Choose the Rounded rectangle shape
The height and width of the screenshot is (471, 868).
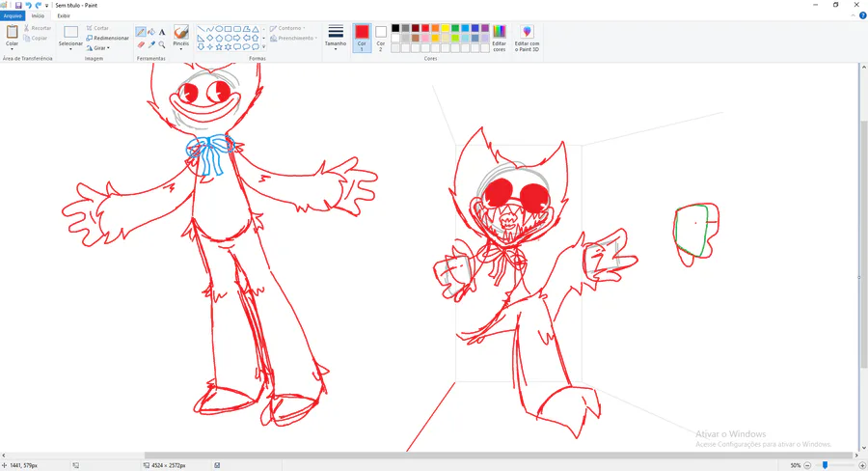(237, 29)
